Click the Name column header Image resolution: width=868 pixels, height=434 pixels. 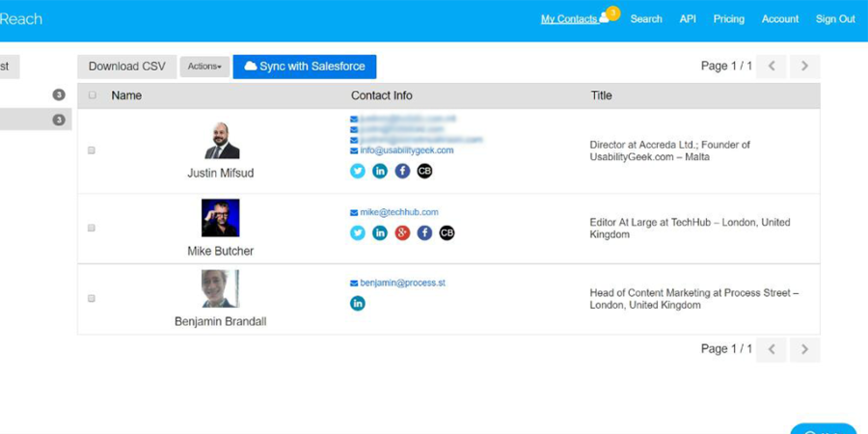point(126,95)
